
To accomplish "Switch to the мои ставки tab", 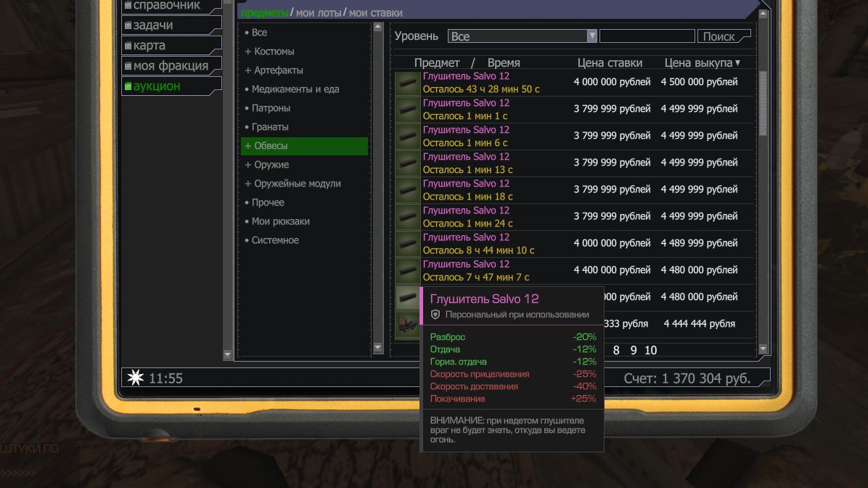I will coord(375,13).
